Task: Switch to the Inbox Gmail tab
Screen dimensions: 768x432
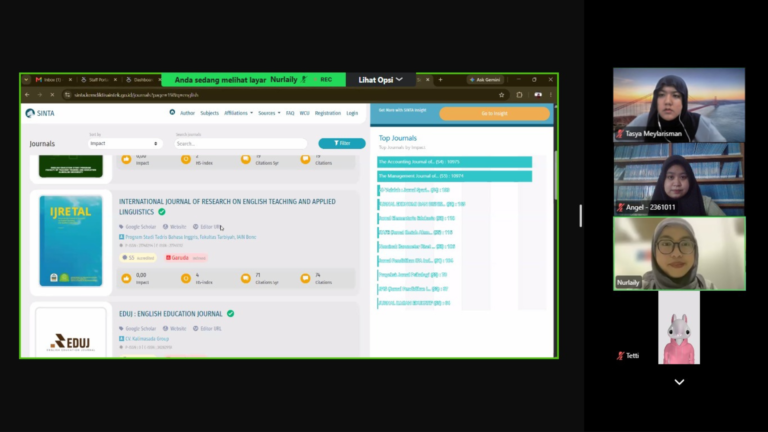Action: (x=53, y=79)
